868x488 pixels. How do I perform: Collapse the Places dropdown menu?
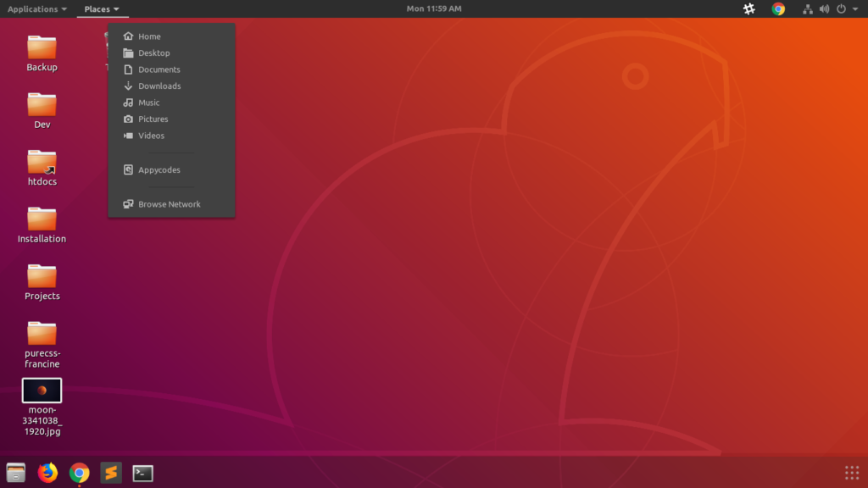pyautogui.click(x=102, y=8)
